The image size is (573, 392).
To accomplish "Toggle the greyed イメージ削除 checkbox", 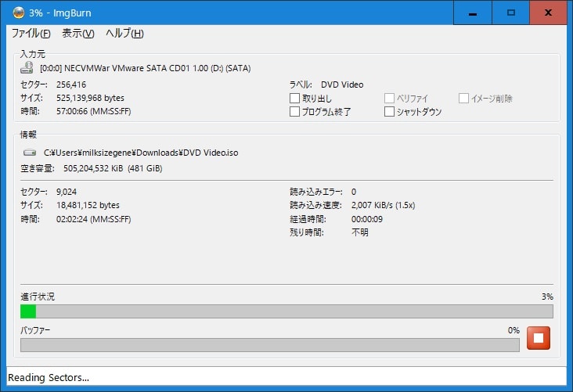I will click(x=463, y=99).
